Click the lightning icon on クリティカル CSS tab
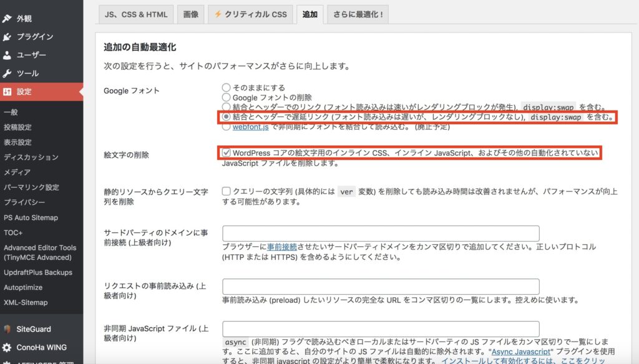The width and height of the screenshot is (639, 364). click(x=218, y=14)
